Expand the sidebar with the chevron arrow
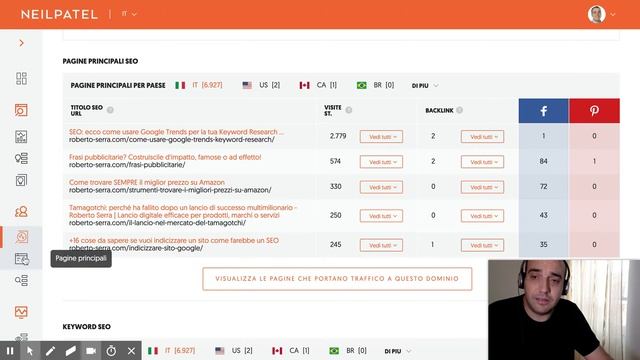Screen dimensions: 640x360 point(22,43)
